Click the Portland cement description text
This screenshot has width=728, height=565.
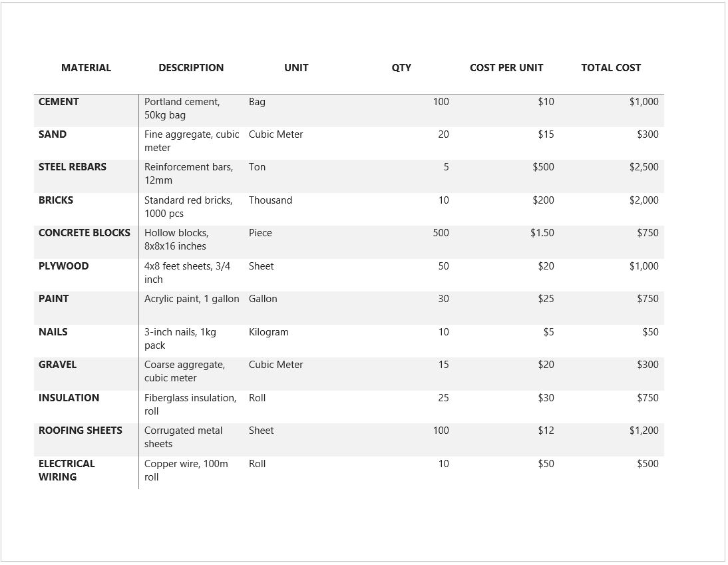182,108
